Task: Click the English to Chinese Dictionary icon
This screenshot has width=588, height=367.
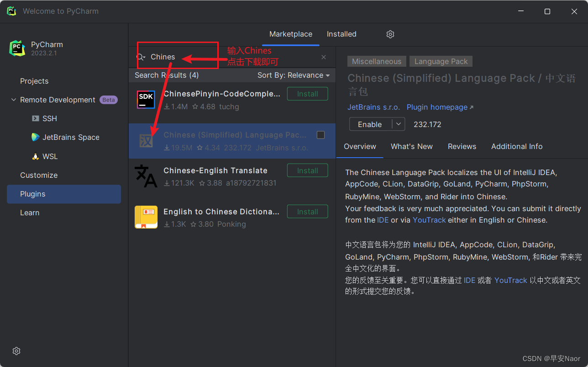Action: click(146, 217)
